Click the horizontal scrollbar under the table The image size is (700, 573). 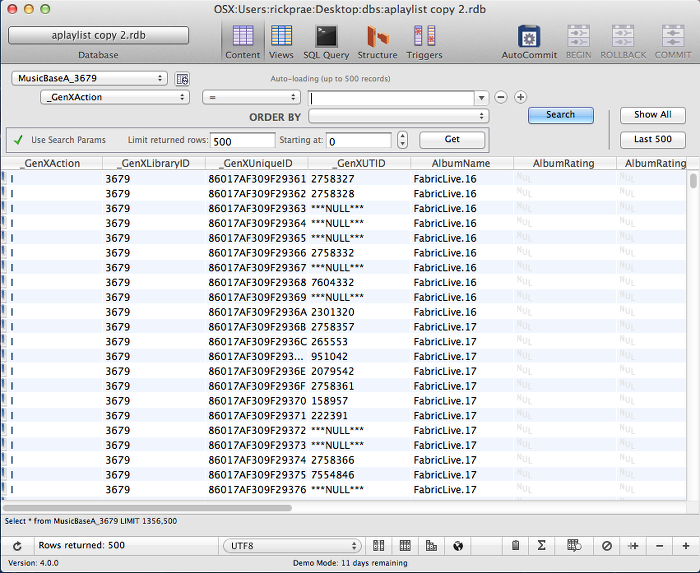click(x=147, y=508)
